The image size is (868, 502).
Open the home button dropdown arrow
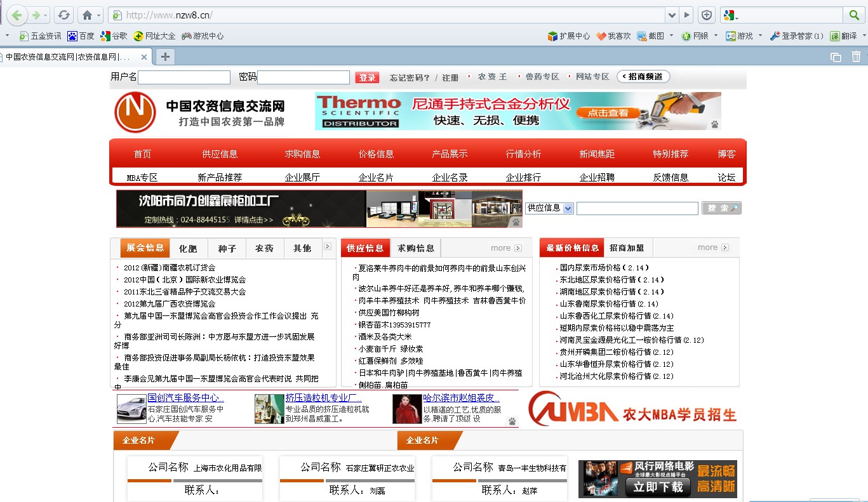click(x=100, y=15)
